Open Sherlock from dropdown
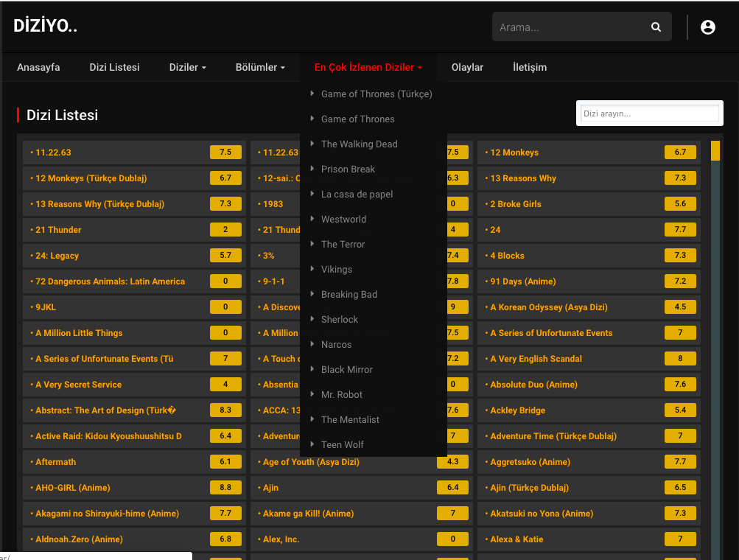 tap(340, 318)
